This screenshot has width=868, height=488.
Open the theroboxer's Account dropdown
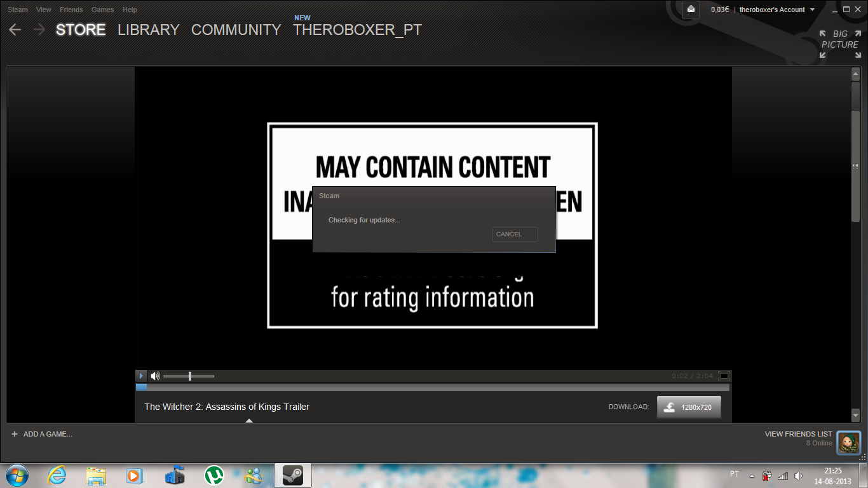point(776,10)
